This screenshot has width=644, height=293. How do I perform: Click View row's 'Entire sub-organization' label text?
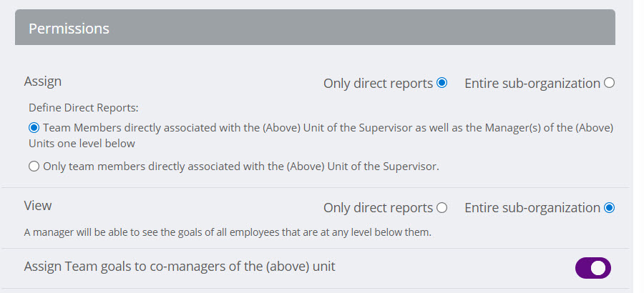click(x=532, y=208)
